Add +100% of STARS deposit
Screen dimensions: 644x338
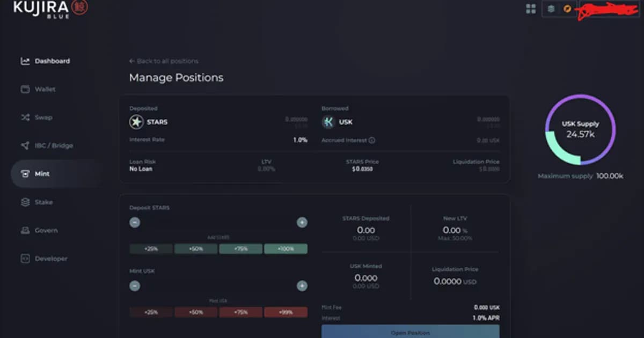coord(286,249)
